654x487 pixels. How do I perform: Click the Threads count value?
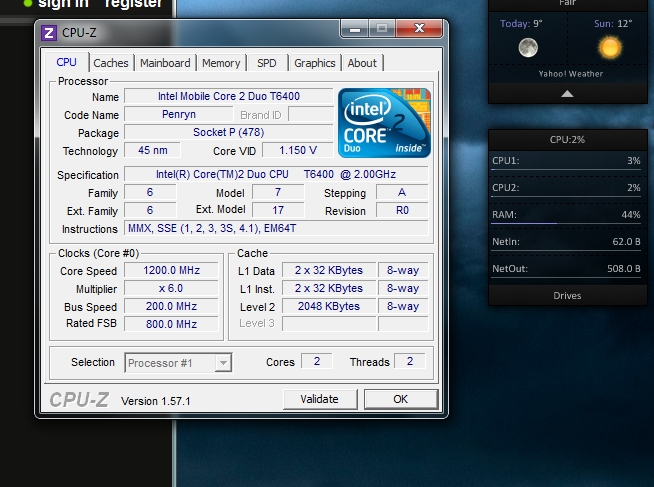[410, 361]
